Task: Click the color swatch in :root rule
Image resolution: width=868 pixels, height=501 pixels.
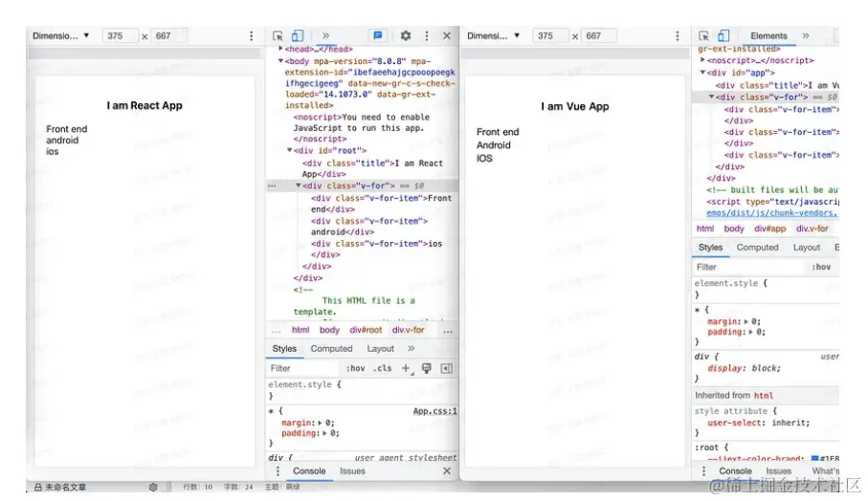Action: (x=814, y=459)
